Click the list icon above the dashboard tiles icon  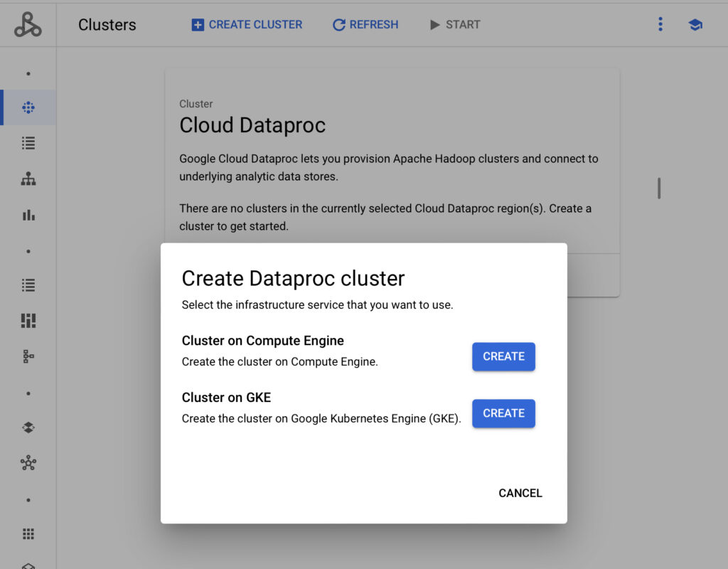point(28,285)
